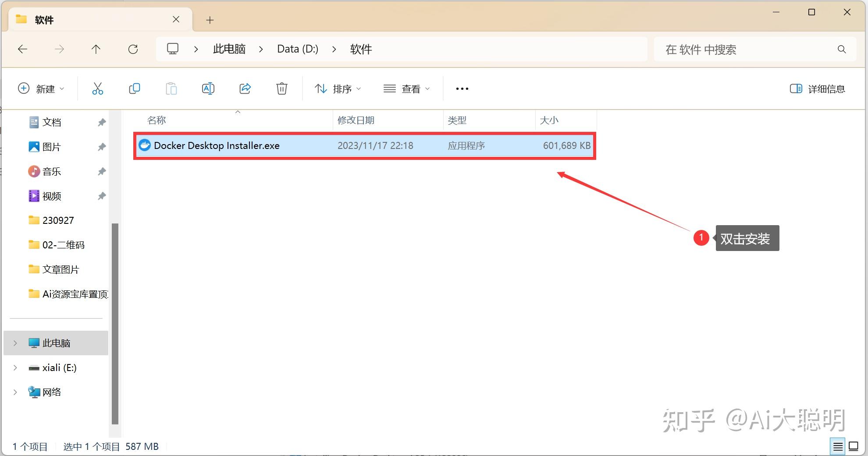Click the 应用程序 type cell
This screenshot has width=868, height=456.
[x=466, y=145]
